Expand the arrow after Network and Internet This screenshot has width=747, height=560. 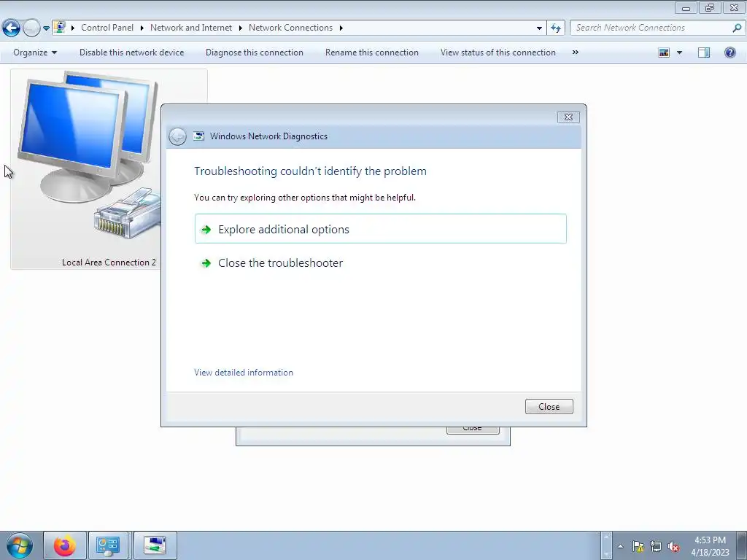[x=240, y=28]
